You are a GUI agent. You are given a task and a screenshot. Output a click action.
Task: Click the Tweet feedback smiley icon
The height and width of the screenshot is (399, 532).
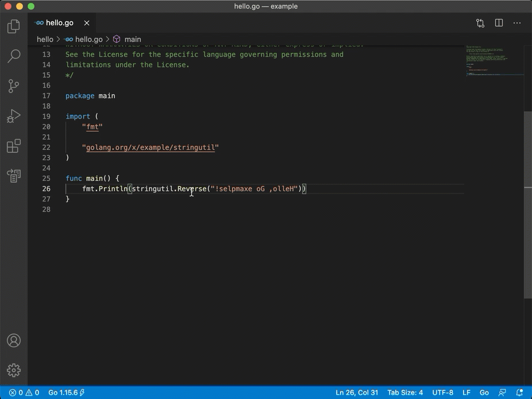point(502,393)
